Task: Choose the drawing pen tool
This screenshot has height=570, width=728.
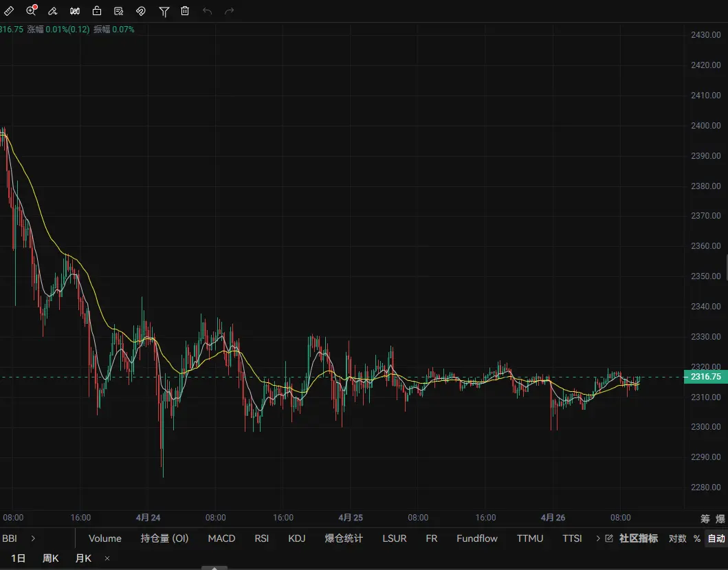Action: point(52,11)
